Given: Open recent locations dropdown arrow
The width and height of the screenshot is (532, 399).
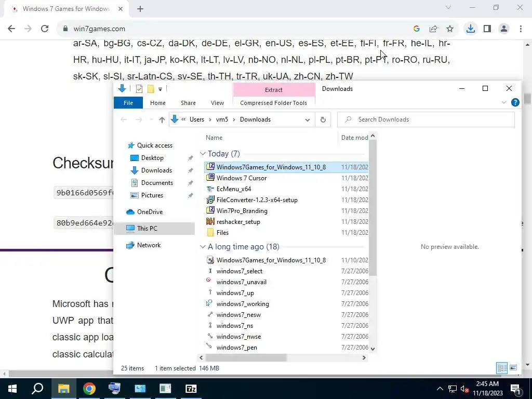Looking at the screenshot, I should pyautogui.click(x=151, y=120).
